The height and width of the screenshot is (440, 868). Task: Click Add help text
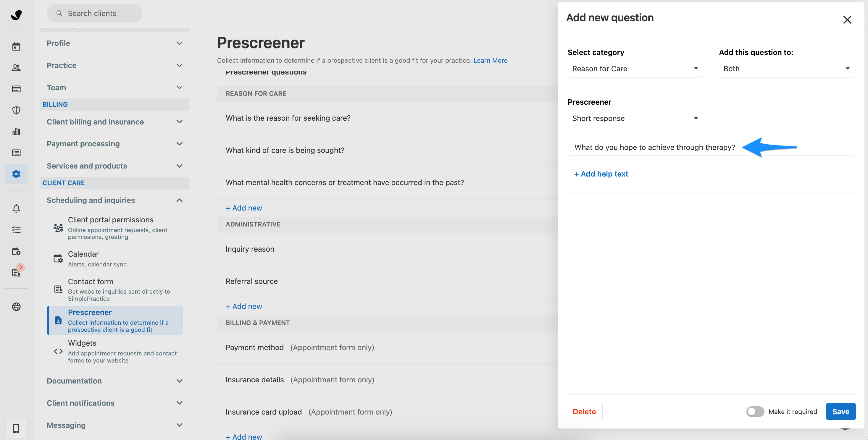(x=601, y=174)
